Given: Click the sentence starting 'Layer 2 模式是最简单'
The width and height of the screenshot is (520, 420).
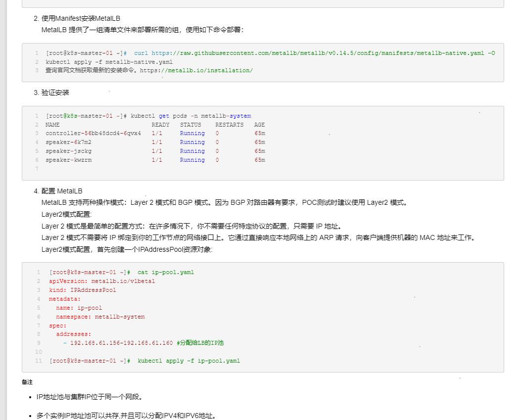Looking at the screenshot, I should [x=191, y=227].
